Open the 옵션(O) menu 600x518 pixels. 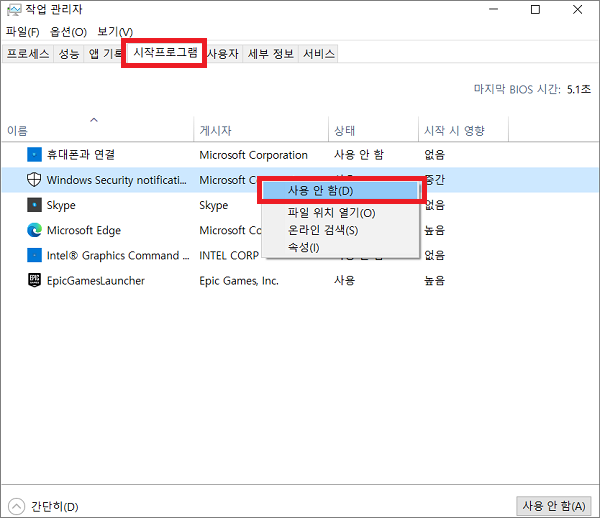[x=66, y=32]
